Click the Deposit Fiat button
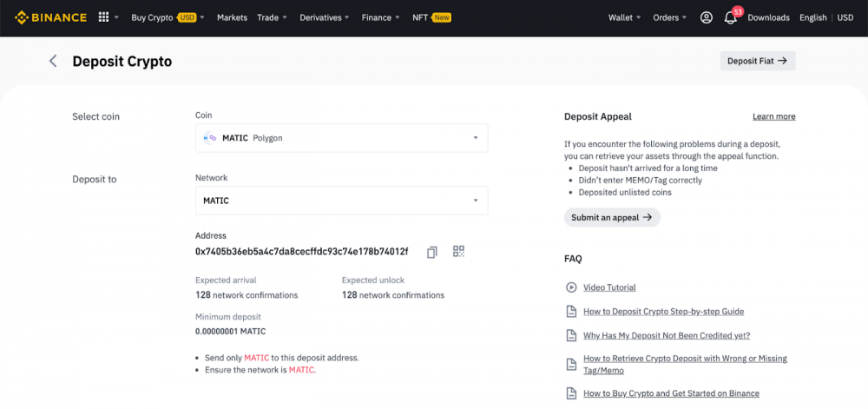 [x=757, y=61]
